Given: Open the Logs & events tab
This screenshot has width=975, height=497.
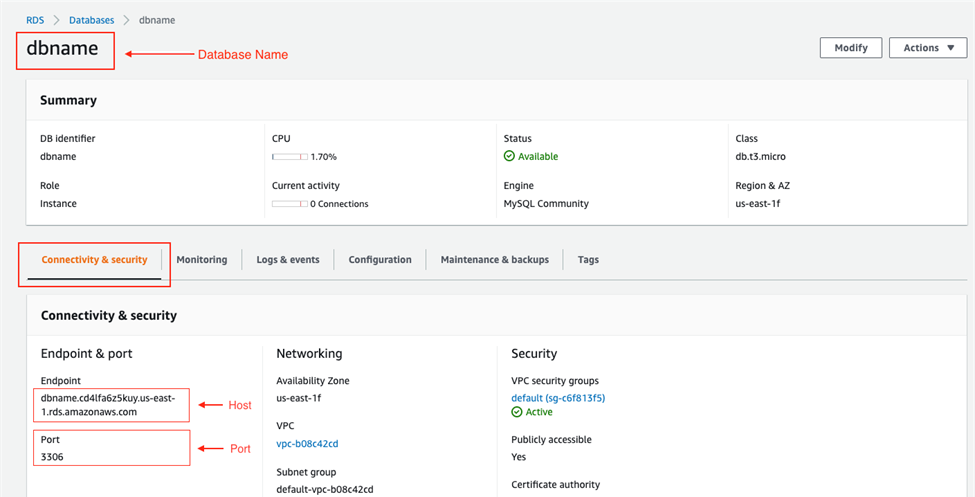Looking at the screenshot, I should click(288, 260).
